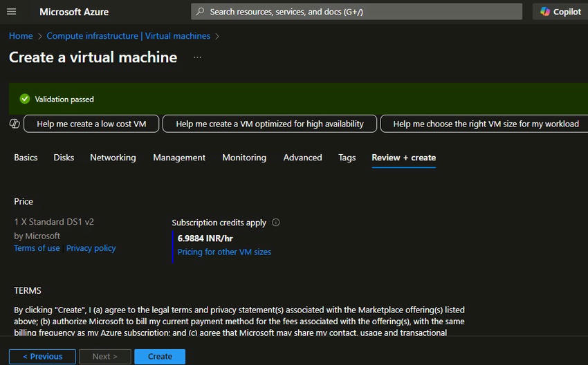This screenshot has width=588, height=365.
Task: Click the Microsoft Azure portal title
Action: click(74, 12)
